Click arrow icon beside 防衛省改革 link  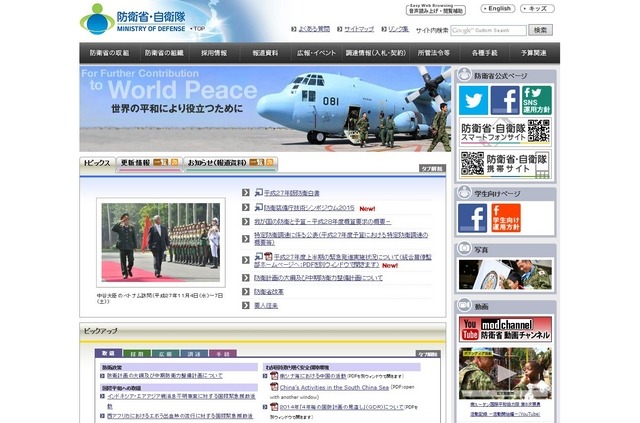pos(246,292)
